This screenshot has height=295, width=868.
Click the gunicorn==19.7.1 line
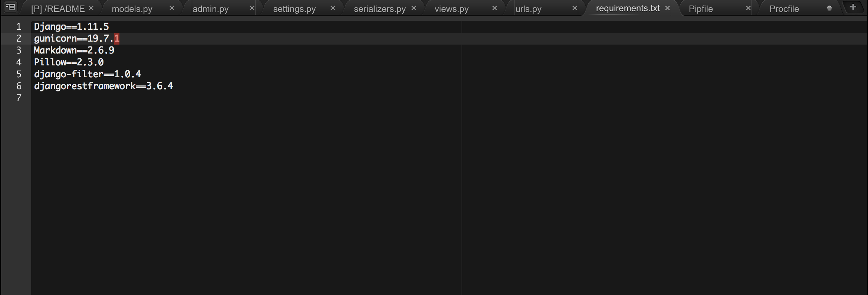tap(77, 38)
